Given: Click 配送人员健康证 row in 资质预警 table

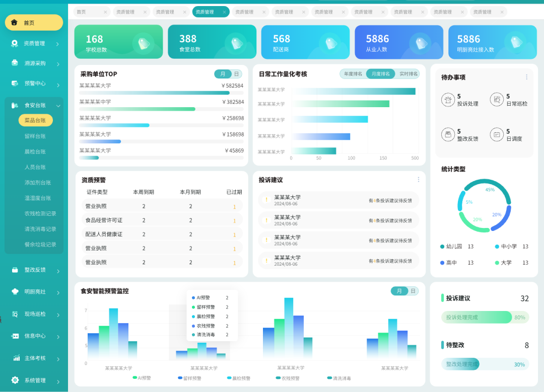Looking at the screenshot, I should click(162, 234).
